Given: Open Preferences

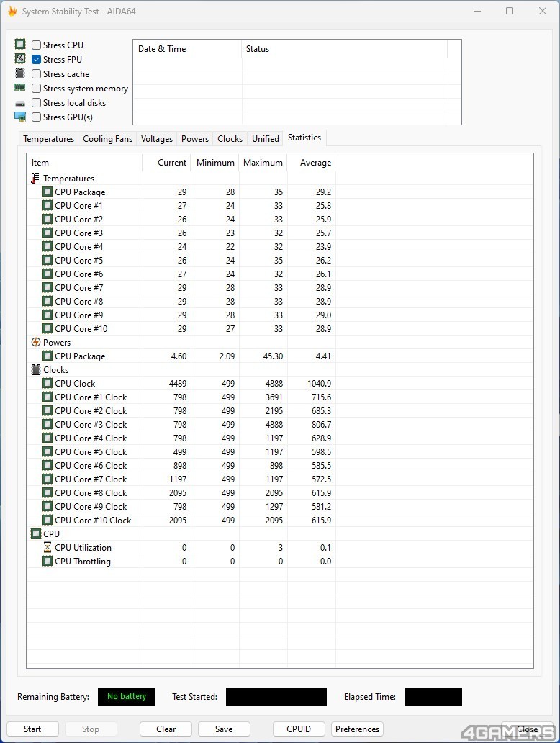Looking at the screenshot, I should (x=357, y=729).
